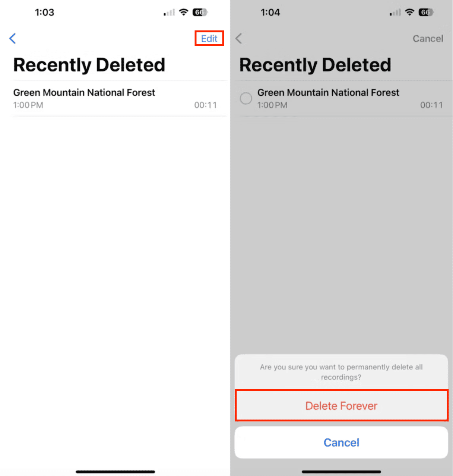
Task: Select the Green Mountain National Forest radio circle
Action: pos(246,98)
